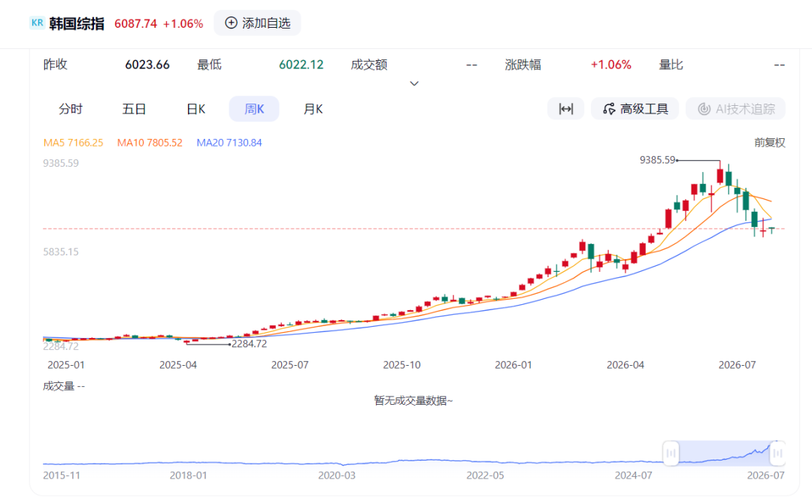Click the 2026-01 date axis label

pos(514,365)
